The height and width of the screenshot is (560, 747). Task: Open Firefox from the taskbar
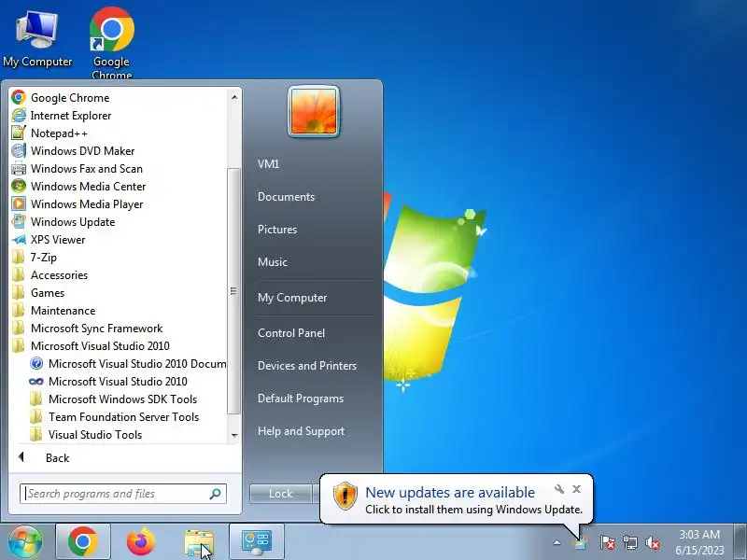(x=141, y=541)
